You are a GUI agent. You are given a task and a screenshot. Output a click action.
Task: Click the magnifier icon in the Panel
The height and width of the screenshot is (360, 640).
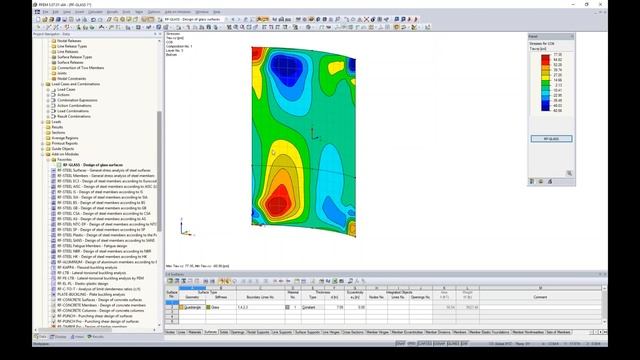(569, 173)
